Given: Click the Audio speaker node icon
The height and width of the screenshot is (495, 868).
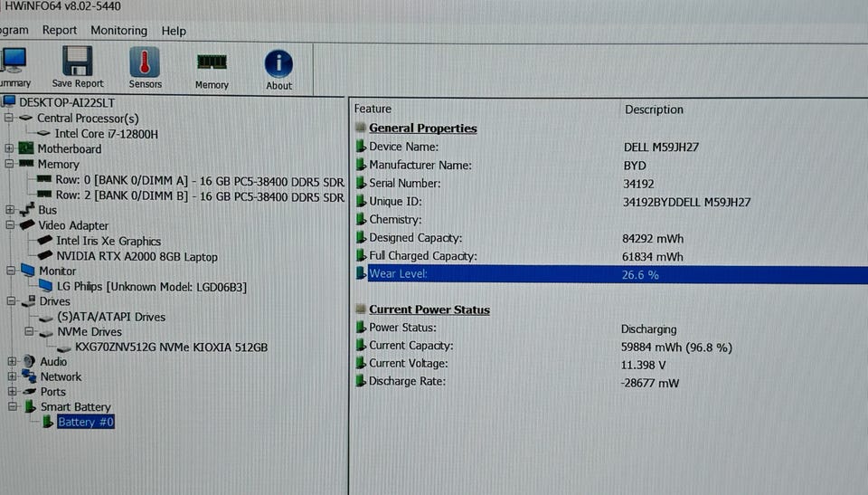Looking at the screenshot, I should pyautogui.click(x=29, y=361).
